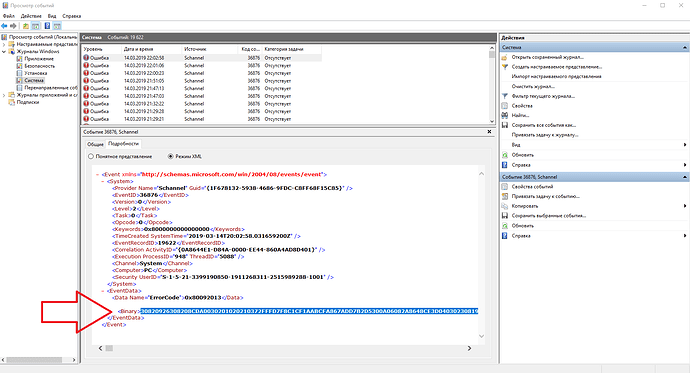
Task: Select the Установка log in tree
Action: 36,73
